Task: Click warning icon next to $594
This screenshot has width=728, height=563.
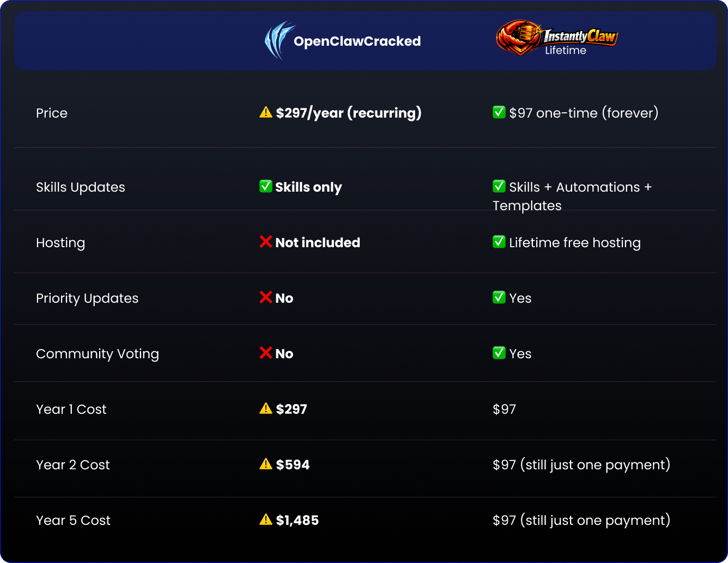Action: click(x=266, y=464)
